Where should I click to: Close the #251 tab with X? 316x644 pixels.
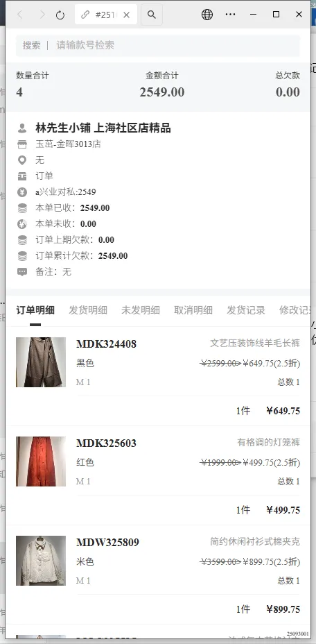coord(126,15)
